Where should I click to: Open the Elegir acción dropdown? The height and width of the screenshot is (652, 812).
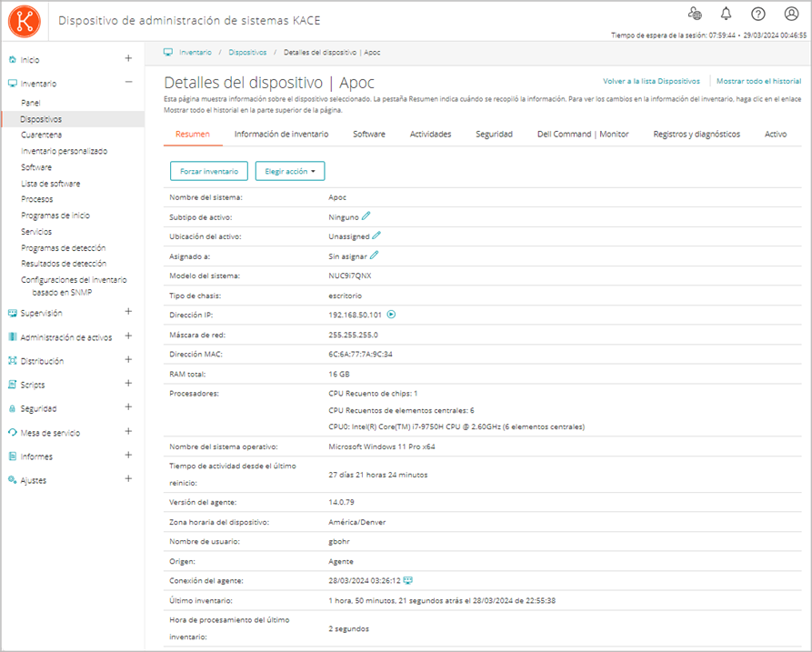click(x=290, y=171)
